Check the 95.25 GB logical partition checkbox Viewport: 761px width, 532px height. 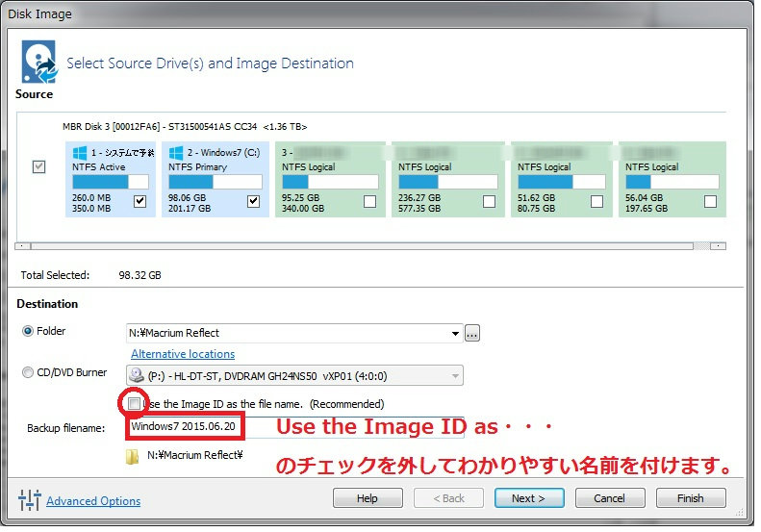click(x=369, y=201)
